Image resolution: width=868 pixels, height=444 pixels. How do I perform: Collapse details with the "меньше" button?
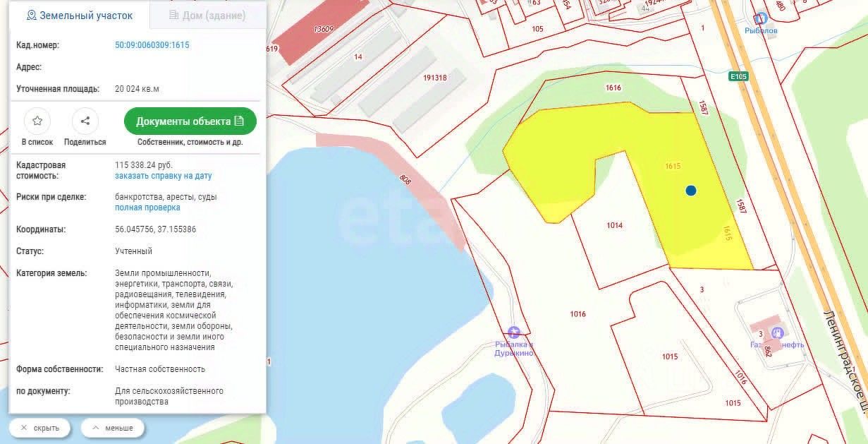click(112, 428)
